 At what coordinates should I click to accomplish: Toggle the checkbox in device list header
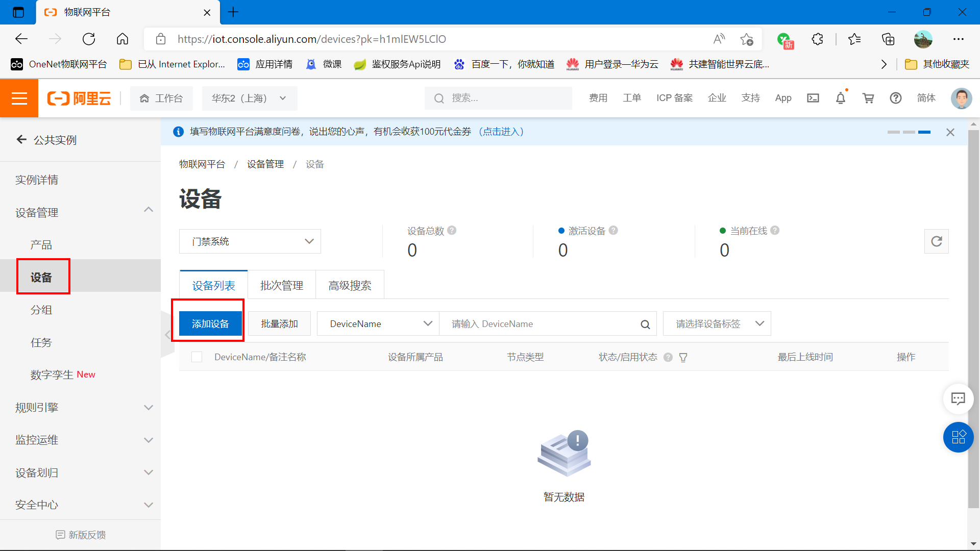[197, 357]
